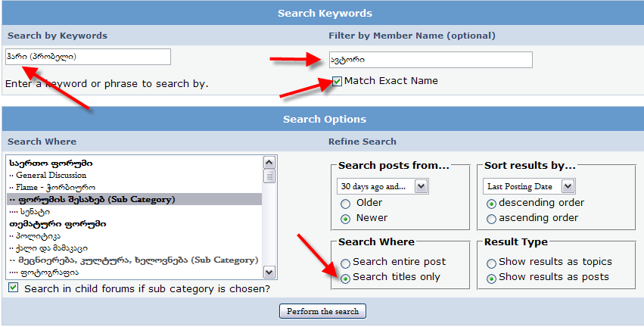Select Show results as topics
This screenshot has height=327, width=644.
[x=491, y=262]
